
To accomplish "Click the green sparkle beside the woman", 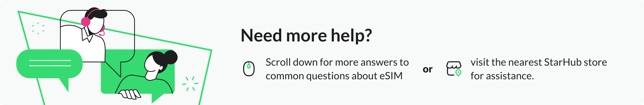I will pyautogui.click(x=190, y=84).
